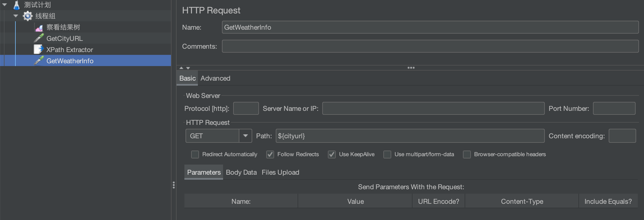Enable Use multipart/form-data checkbox
Image resolution: width=644 pixels, height=220 pixels.
[387, 155]
